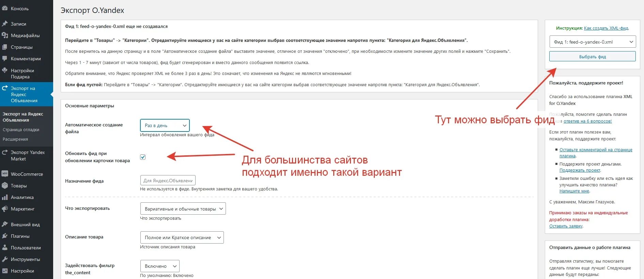Open Пользователи menu item
Viewport: 644px width, 279px height.
tap(27, 248)
